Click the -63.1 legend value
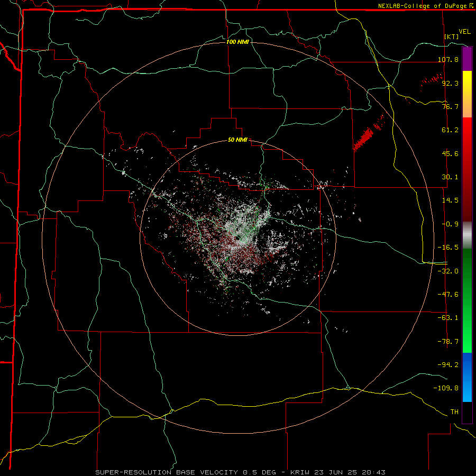The image size is (476, 476). click(x=448, y=318)
